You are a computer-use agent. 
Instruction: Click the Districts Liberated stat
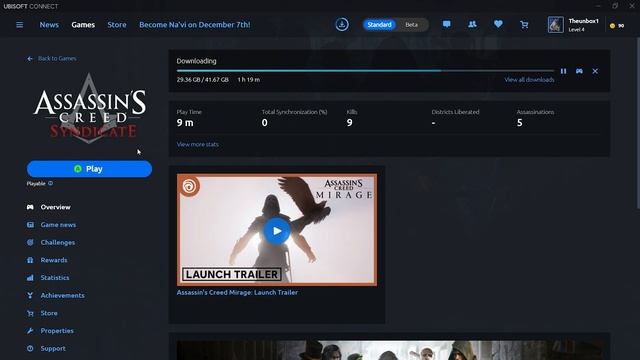[x=456, y=118]
